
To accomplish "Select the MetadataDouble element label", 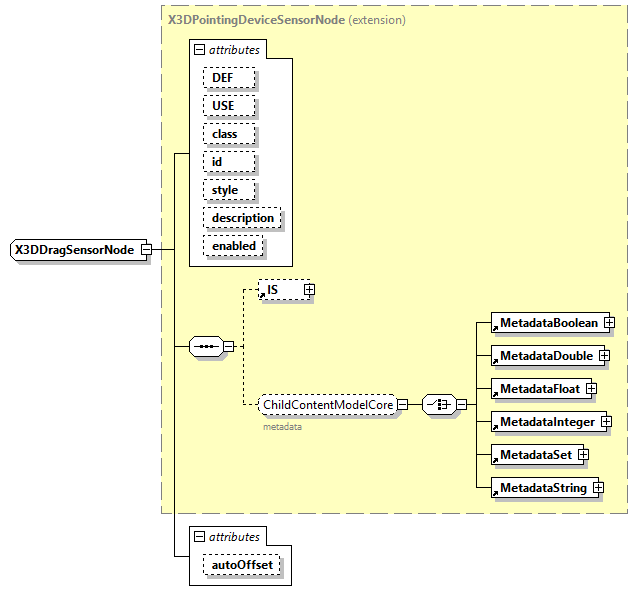I will point(546,356).
